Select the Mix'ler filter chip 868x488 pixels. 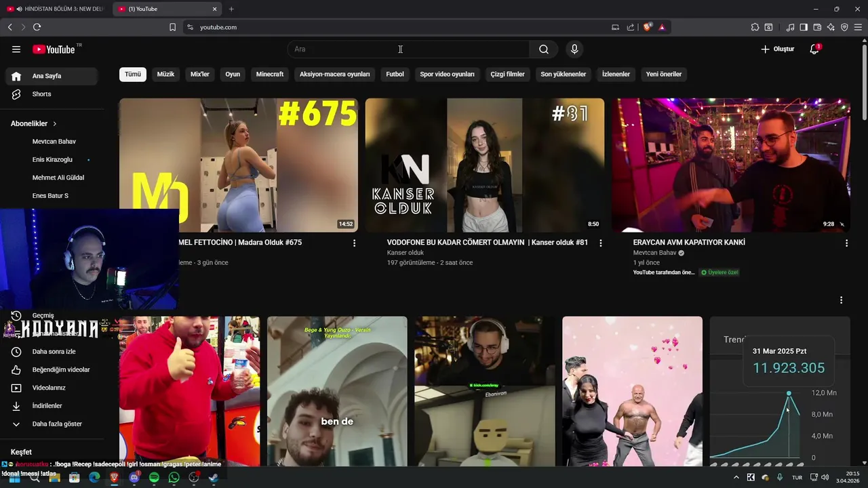200,74
